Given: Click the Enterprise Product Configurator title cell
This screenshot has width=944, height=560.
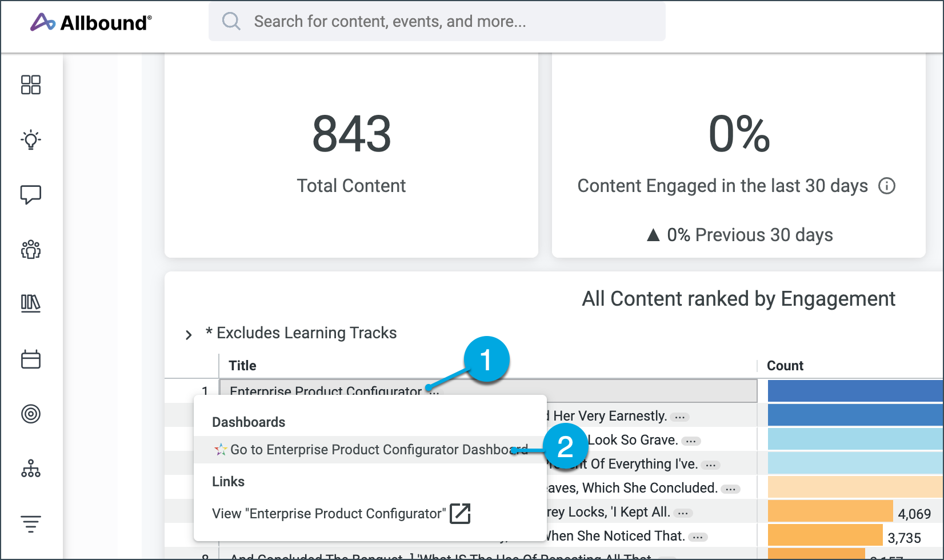Looking at the screenshot, I should 489,391.
